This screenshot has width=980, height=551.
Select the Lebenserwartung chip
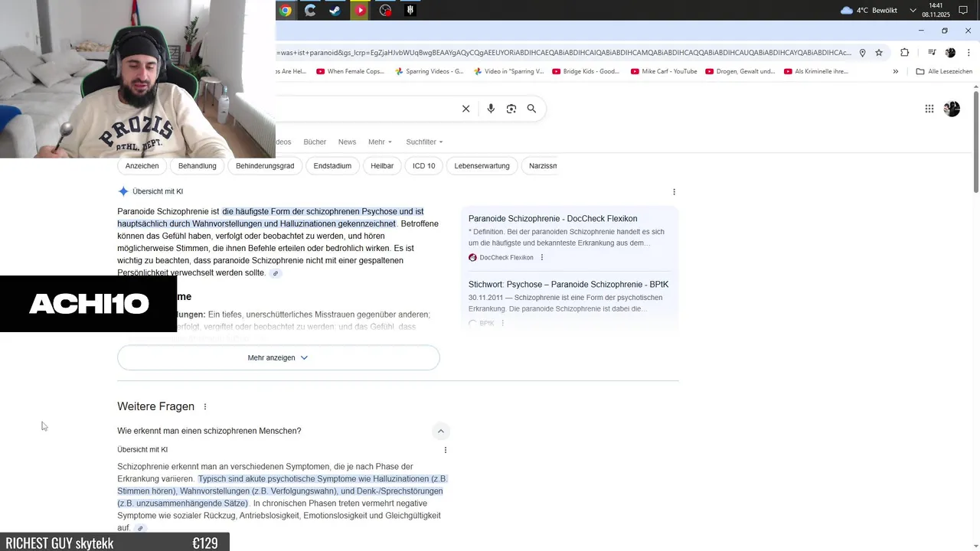(x=482, y=165)
